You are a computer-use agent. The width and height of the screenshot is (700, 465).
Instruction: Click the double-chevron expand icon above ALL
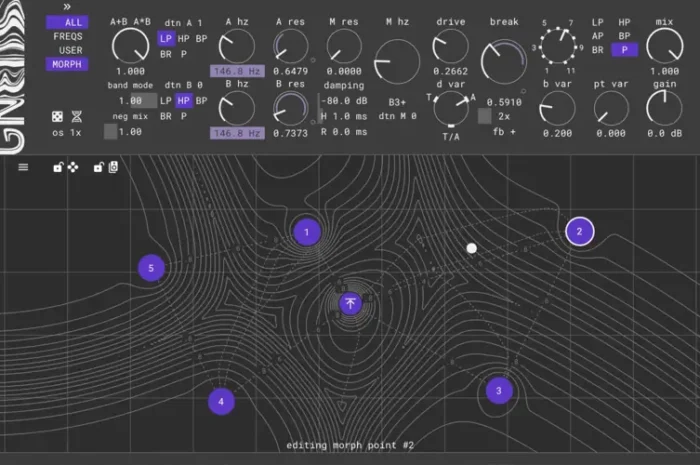pos(67,6)
